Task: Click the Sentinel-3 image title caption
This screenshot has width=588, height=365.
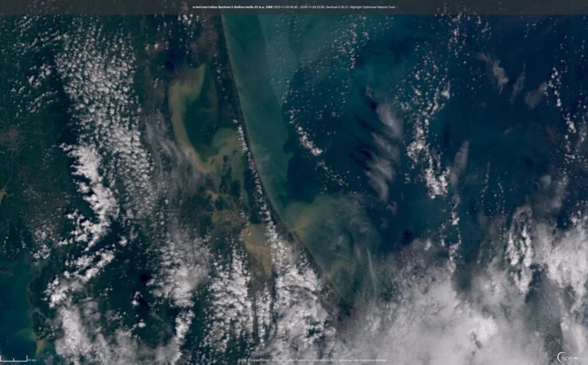Action: coord(294,7)
